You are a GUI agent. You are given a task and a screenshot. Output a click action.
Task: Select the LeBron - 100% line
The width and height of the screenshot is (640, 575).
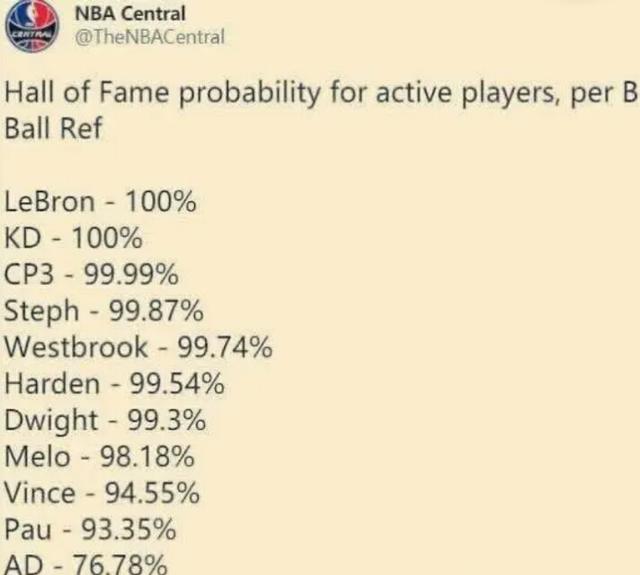point(100,202)
